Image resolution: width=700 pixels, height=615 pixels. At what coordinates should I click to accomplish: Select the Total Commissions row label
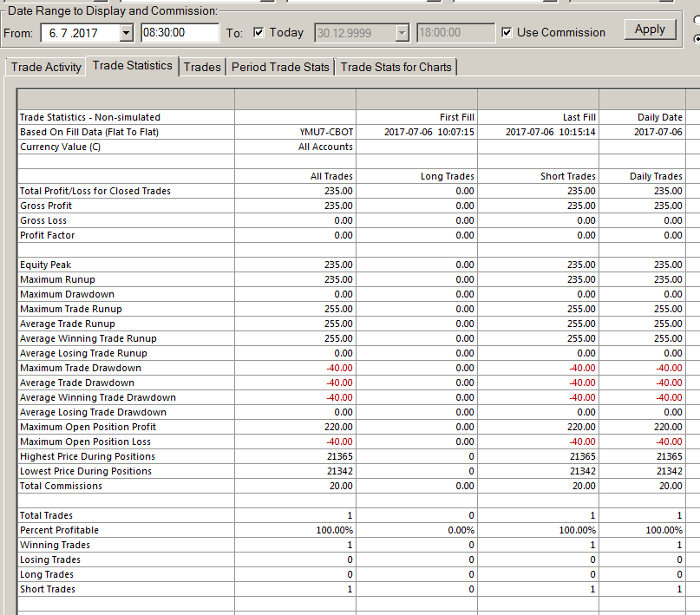pyautogui.click(x=61, y=486)
